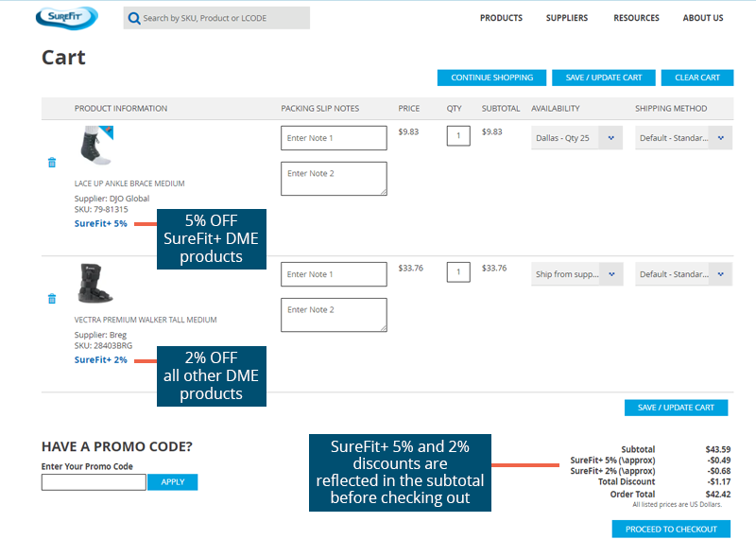
Task: Focus the SKU/Product search field
Action: click(216, 18)
